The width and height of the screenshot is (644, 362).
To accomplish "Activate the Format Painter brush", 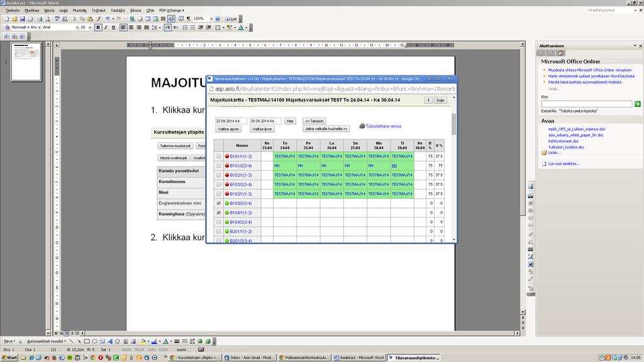I will pos(98,19).
